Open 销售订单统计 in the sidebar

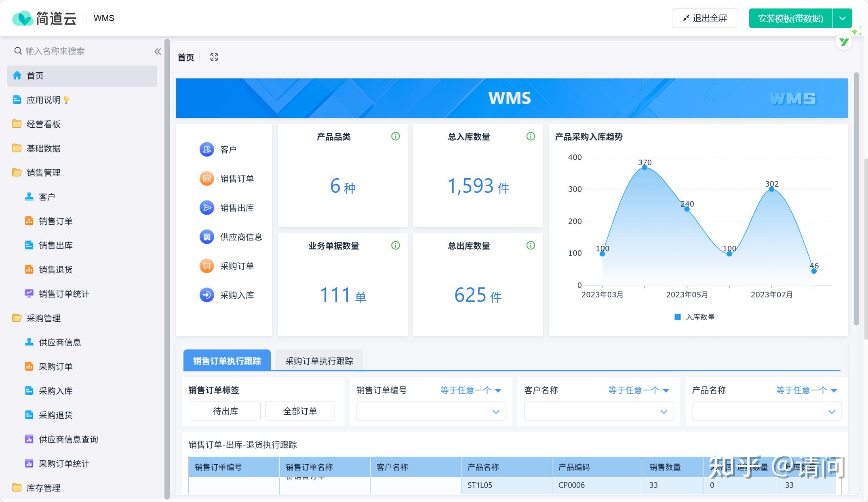(64, 294)
